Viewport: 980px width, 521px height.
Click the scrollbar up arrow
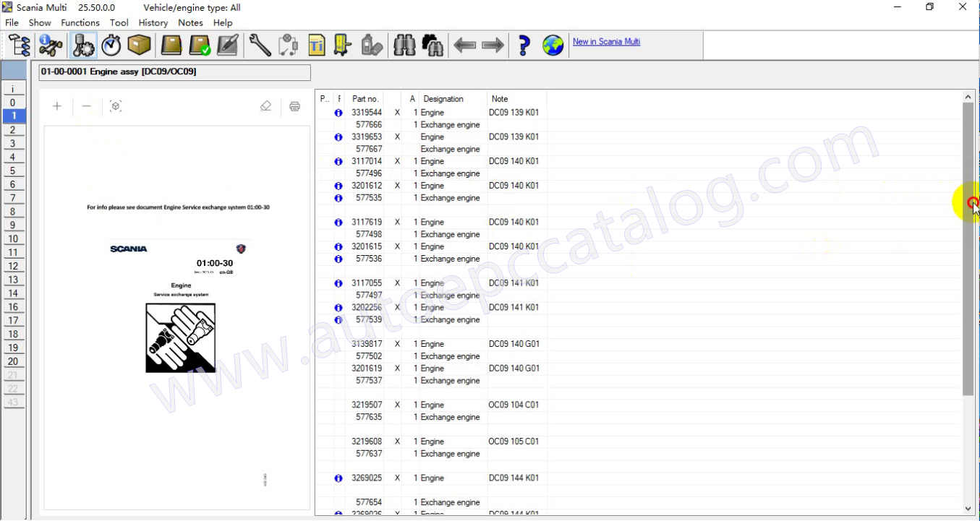[x=968, y=97]
